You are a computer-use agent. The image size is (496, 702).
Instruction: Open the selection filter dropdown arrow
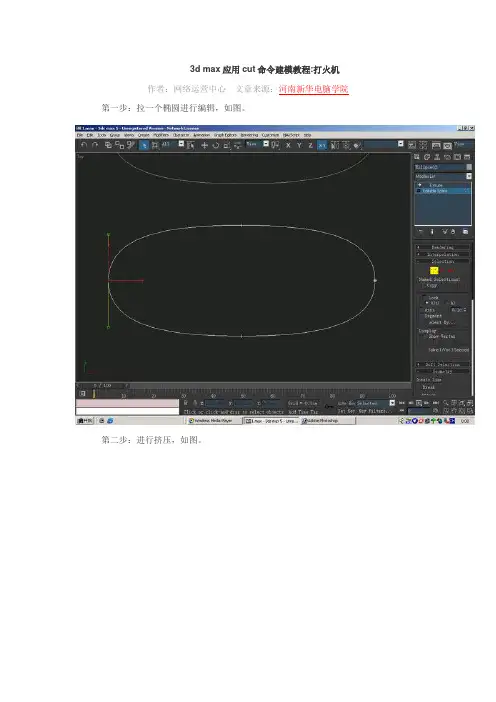(181, 144)
